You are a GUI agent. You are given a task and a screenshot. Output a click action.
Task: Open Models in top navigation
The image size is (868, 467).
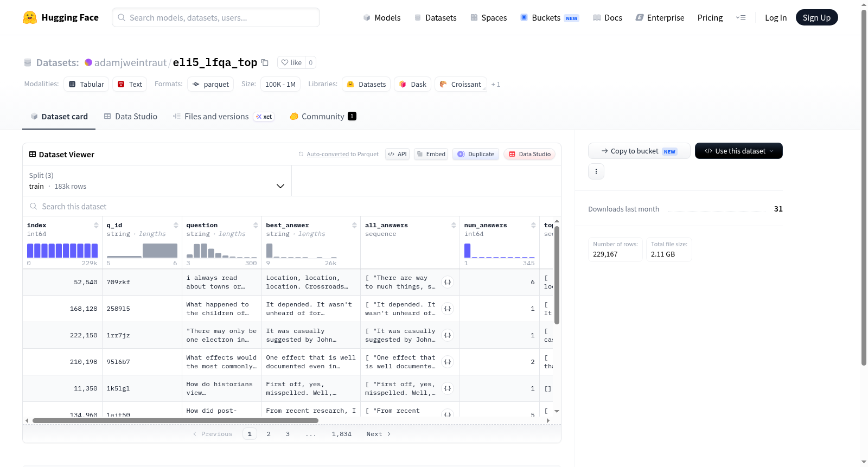click(x=382, y=17)
